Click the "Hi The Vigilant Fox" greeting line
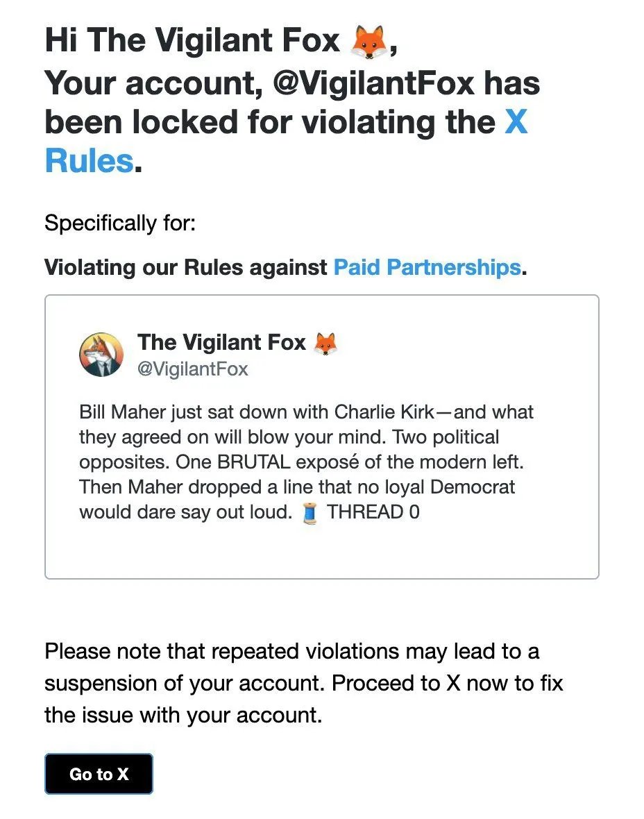 click(x=192, y=42)
